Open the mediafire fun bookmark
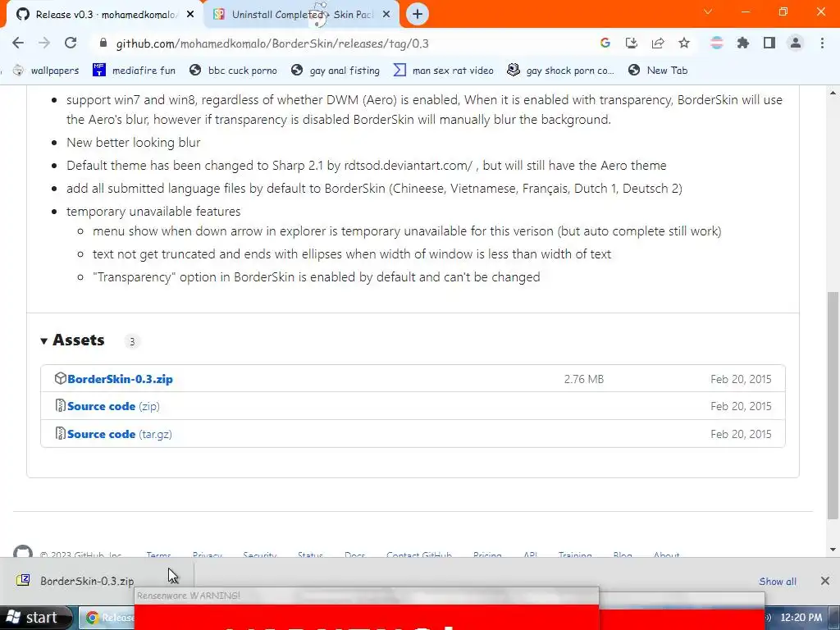 coord(134,71)
